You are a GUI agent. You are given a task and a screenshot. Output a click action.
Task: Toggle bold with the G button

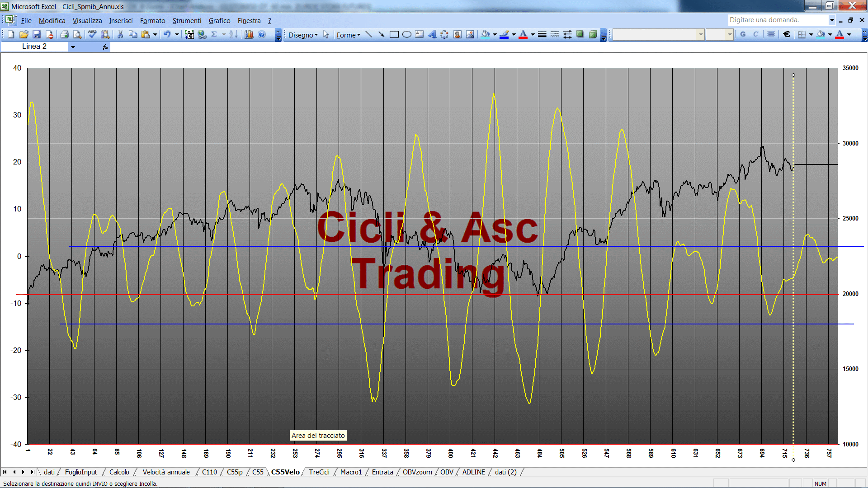pyautogui.click(x=743, y=34)
